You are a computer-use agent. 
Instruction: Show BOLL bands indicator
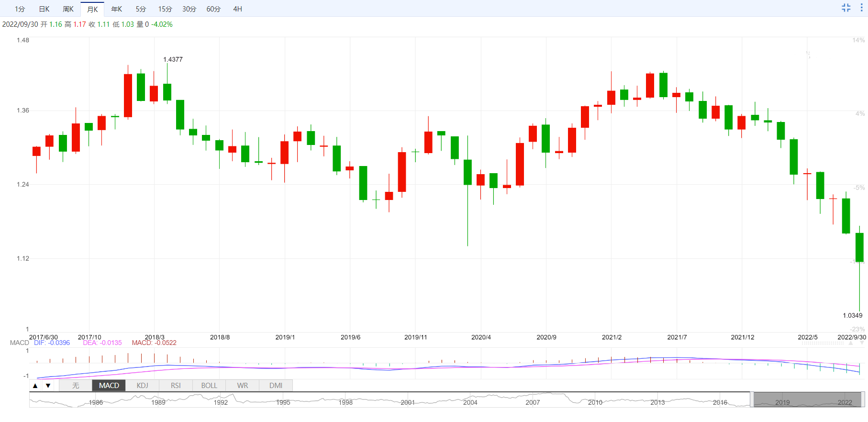point(209,386)
